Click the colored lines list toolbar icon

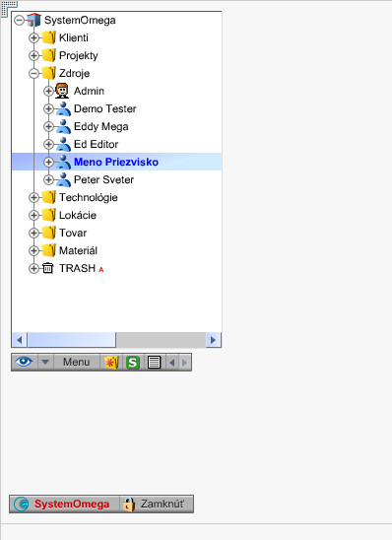coord(154,363)
